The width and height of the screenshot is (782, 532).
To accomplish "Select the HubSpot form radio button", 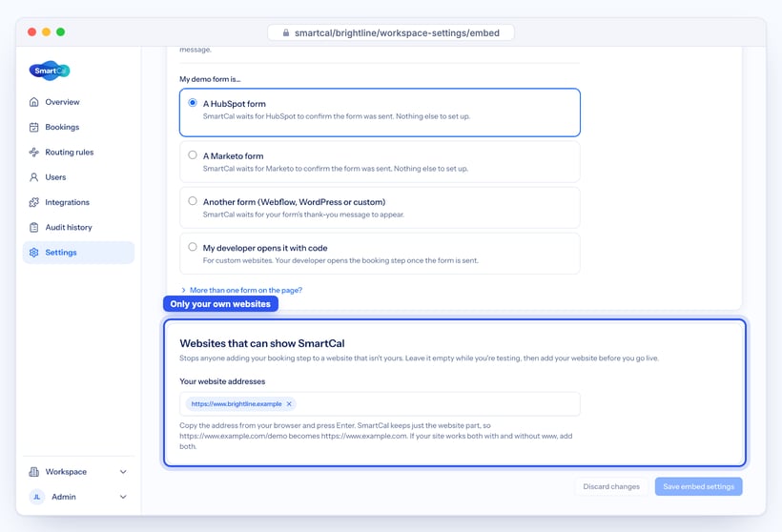I will tap(193, 103).
